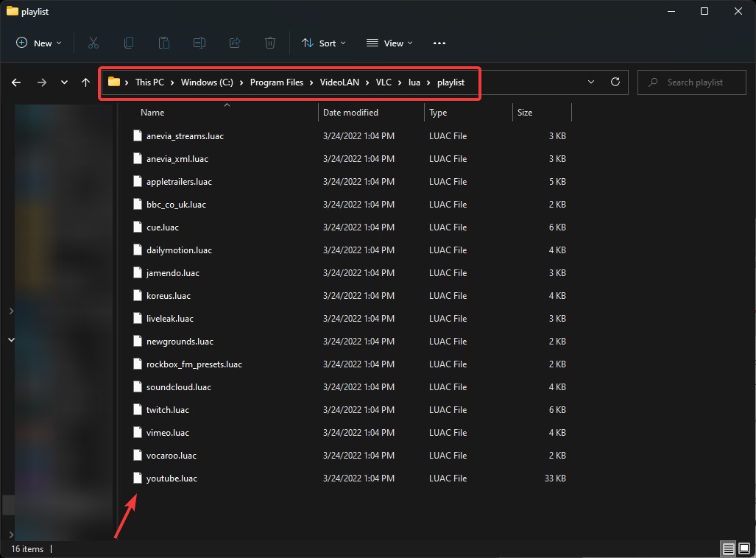Image resolution: width=756 pixels, height=558 pixels.
Task: Switch to details view icon in status bar
Action: [x=729, y=549]
